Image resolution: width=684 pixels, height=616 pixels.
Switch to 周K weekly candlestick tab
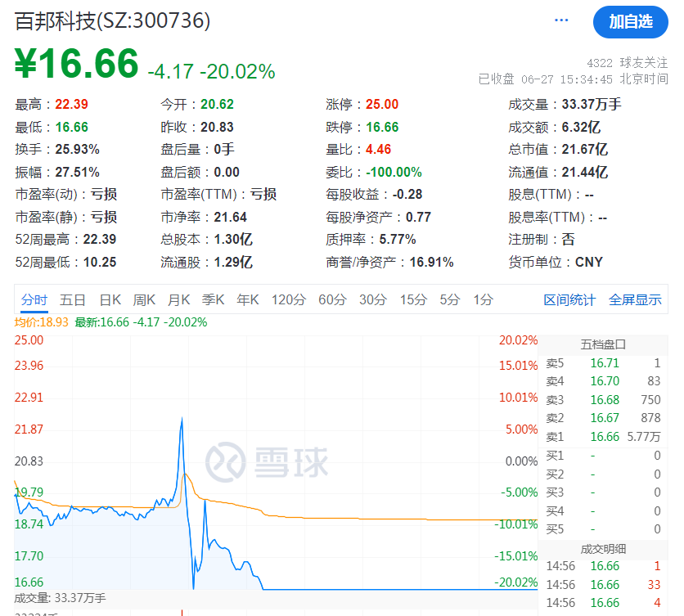145,300
